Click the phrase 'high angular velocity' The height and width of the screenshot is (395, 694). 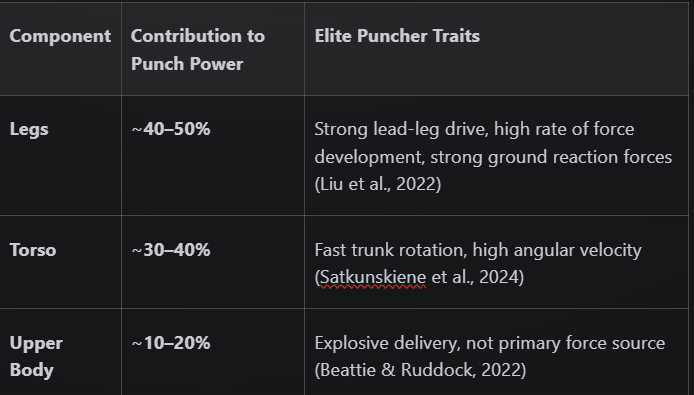[557, 250]
